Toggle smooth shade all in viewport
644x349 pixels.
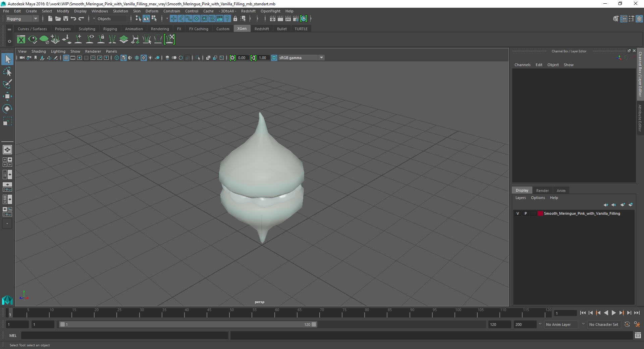(x=123, y=58)
